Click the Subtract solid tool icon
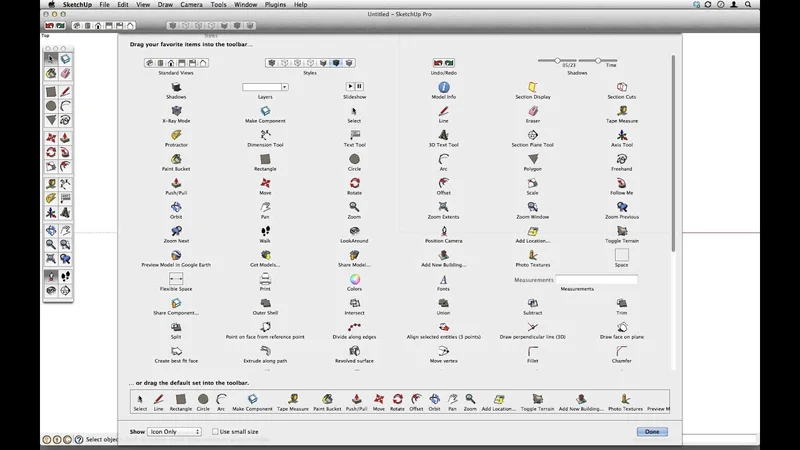 tap(533, 303)
